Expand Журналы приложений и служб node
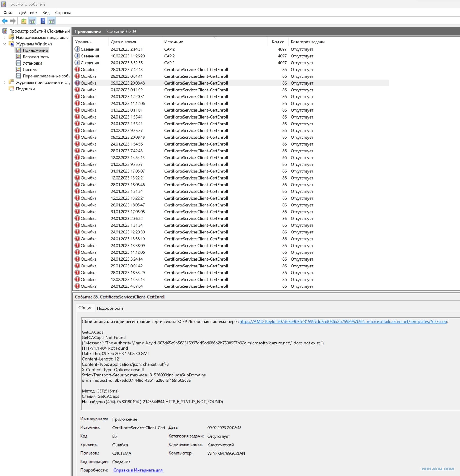Viewport: 460px width, 476px height. [x=4, y=83]
